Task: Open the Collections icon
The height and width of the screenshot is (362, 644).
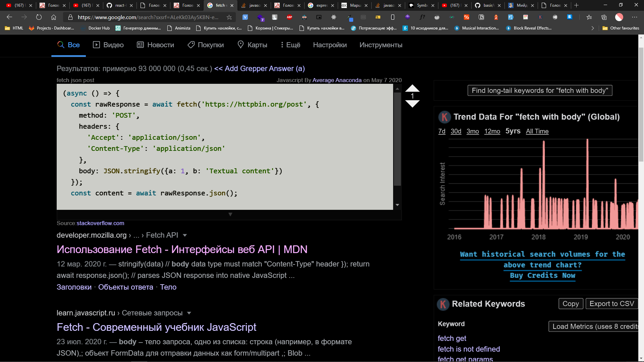Action: pos(604,17)
